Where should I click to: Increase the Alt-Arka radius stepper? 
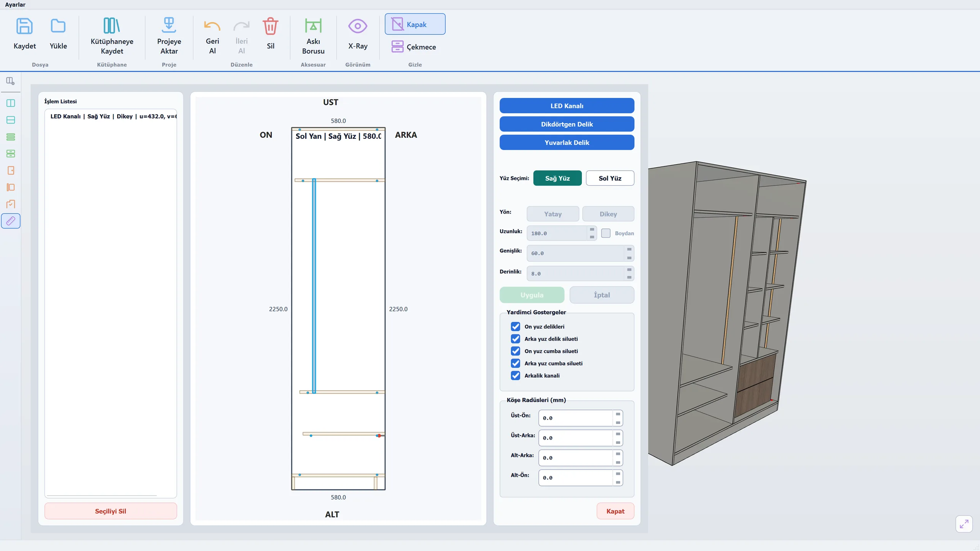[x=618, y=454]
